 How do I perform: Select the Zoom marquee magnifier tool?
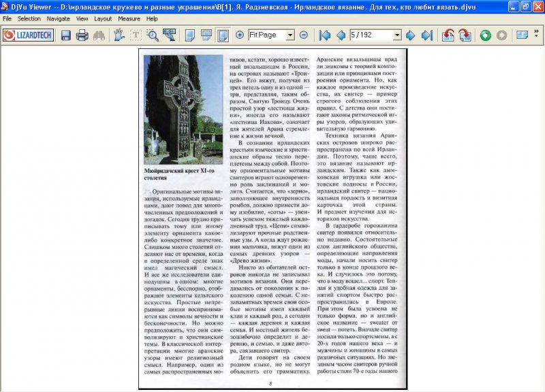[152, 35]
